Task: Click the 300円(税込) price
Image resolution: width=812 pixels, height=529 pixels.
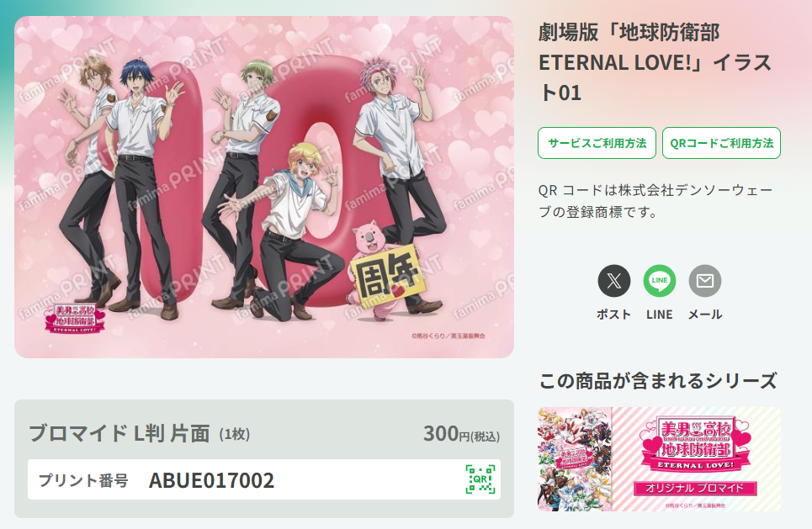Action: click(461, 434)
